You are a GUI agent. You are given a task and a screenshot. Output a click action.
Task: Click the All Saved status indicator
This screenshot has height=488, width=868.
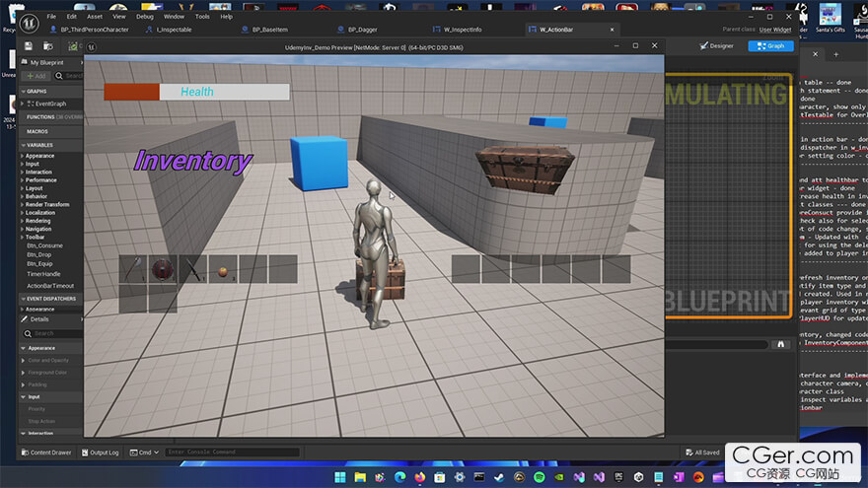coord(702,453)
